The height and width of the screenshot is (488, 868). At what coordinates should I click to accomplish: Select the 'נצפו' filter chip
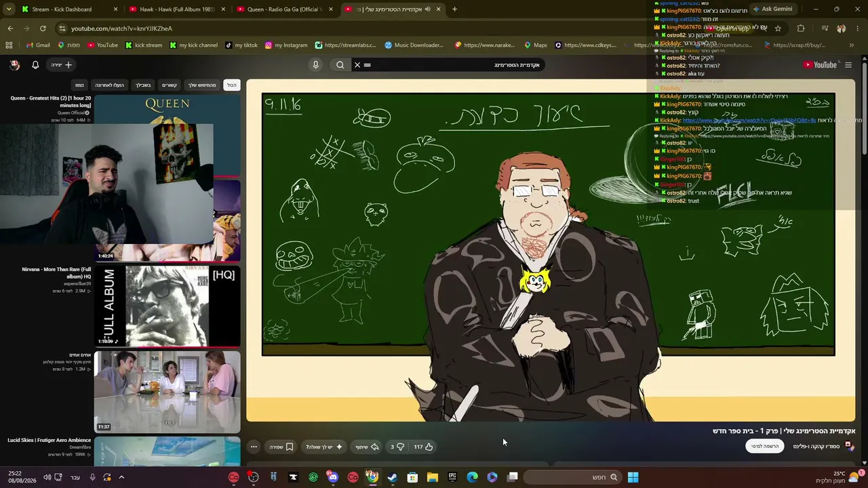tap(79, 85)
